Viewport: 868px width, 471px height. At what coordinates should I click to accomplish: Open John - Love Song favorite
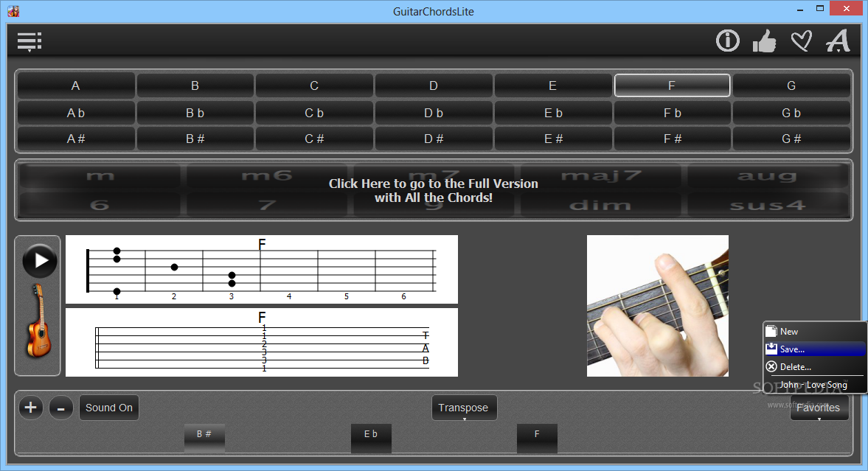click(814, 385)
